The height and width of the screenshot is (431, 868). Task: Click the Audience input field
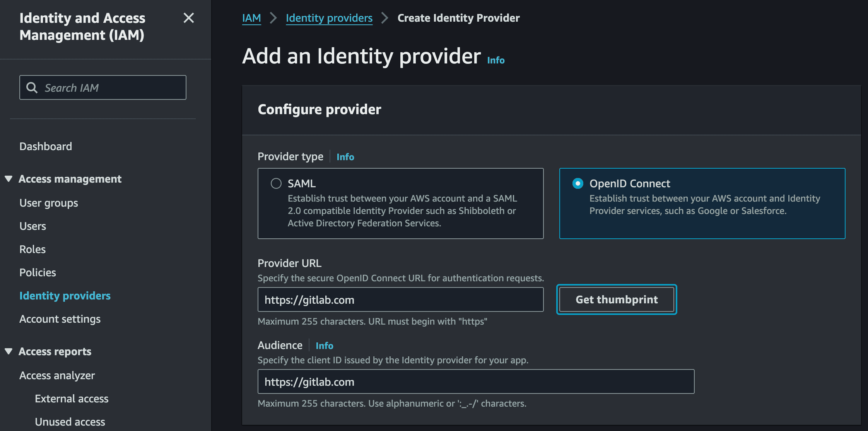476,381
